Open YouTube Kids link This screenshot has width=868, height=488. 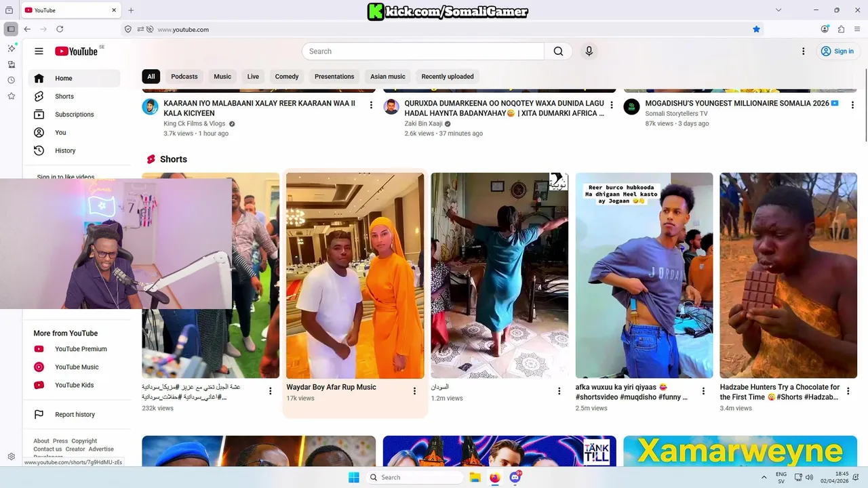point(74,385)
